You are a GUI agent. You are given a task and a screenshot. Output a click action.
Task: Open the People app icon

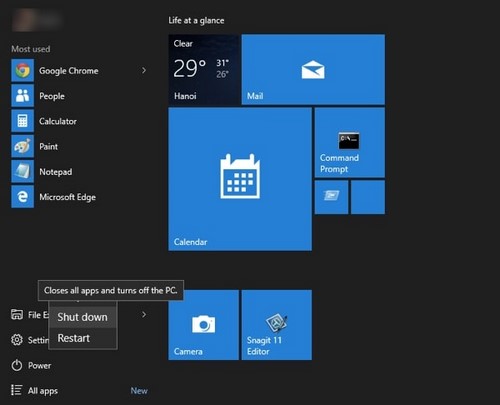click(23, 96)
